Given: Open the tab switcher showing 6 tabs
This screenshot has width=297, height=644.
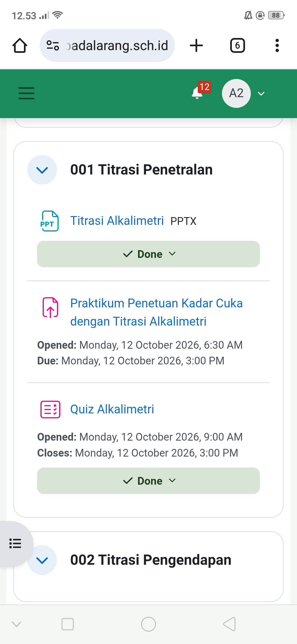Looking at the screenshot, I should [x=237, y=45].
